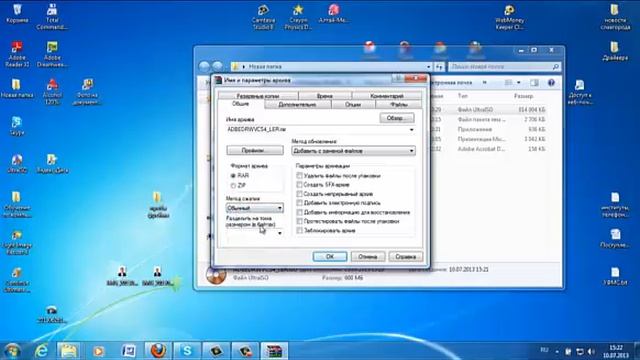Image resolution: width=640 pixels, height=360 pixels.
Task: Click the Тип column header in Explorer
Action: point(463,96)
